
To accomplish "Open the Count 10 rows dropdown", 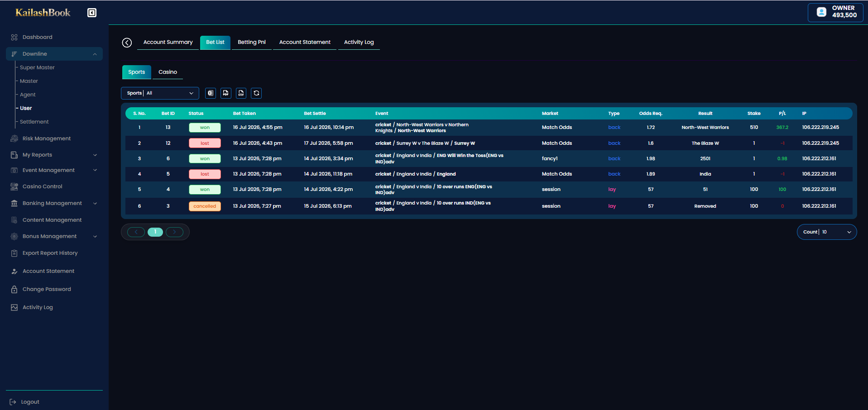I will click(827, 232).
